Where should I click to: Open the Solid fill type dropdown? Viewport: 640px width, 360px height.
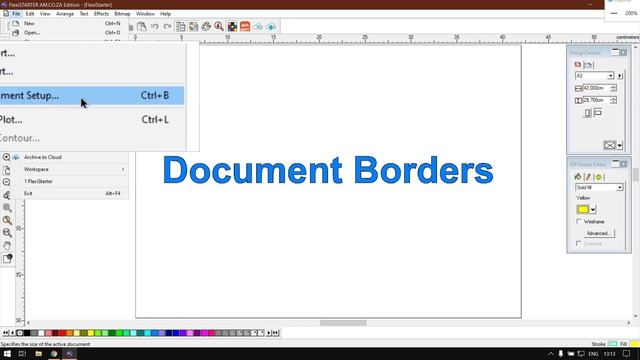pyautogui.click(x=620, y=187)
